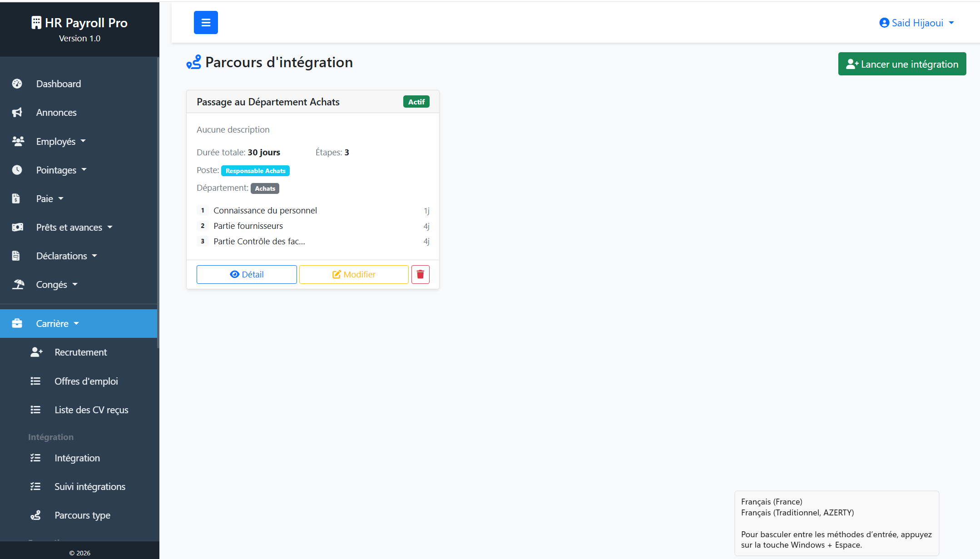Click the Actif status badge
Image resolution: width=980 pixels, height=559 pixels.
[416, 102]
